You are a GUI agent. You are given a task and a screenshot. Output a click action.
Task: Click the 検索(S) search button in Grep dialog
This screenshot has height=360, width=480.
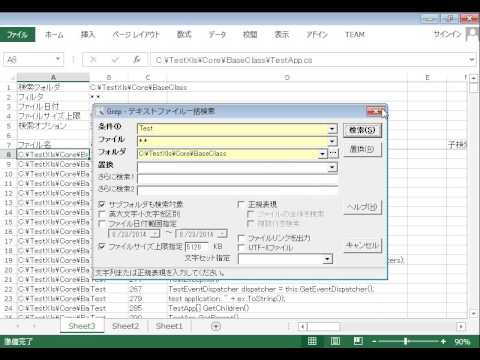[x=362, y=130]
